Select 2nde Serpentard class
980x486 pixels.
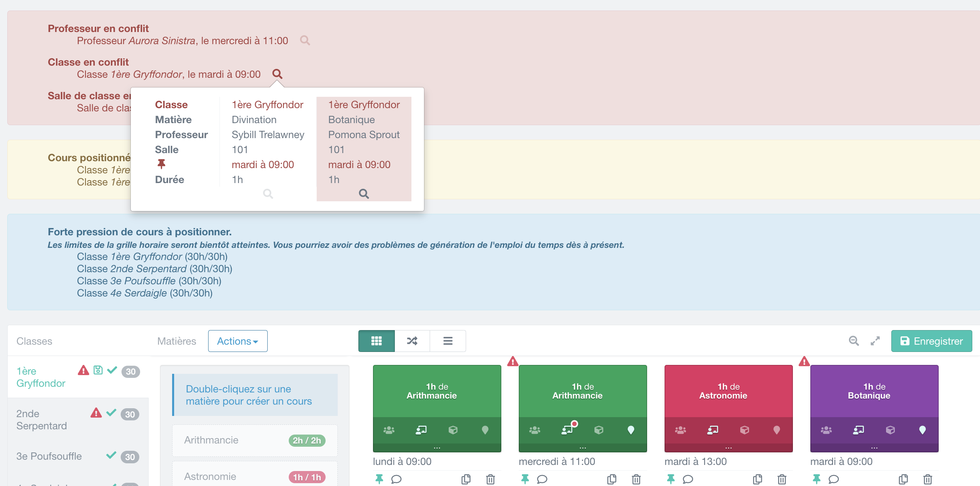point(41,420)
